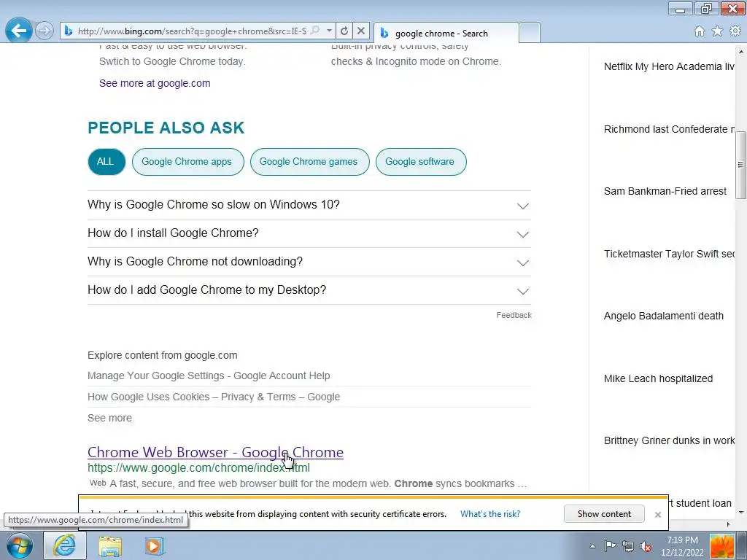Image resolution: width=747 pixels, height=560 pixels.
Task: Open 'Ticketmaster Taylor Swift' trending item
Action: coord(669,254)
